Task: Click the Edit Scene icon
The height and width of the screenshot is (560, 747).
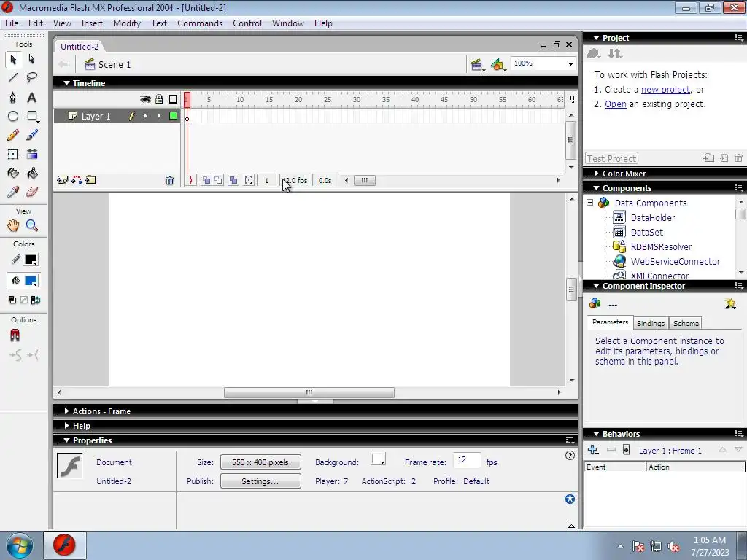Action: [477, 64]
